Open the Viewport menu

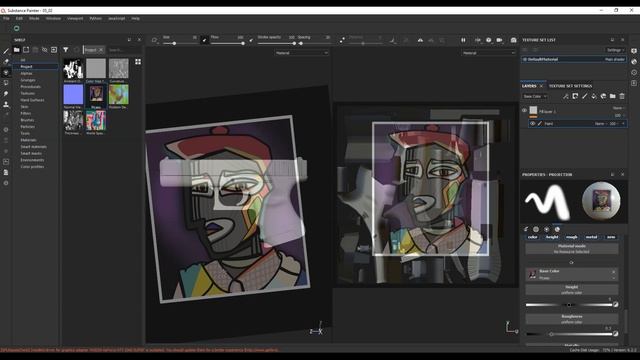coord(75,18)
